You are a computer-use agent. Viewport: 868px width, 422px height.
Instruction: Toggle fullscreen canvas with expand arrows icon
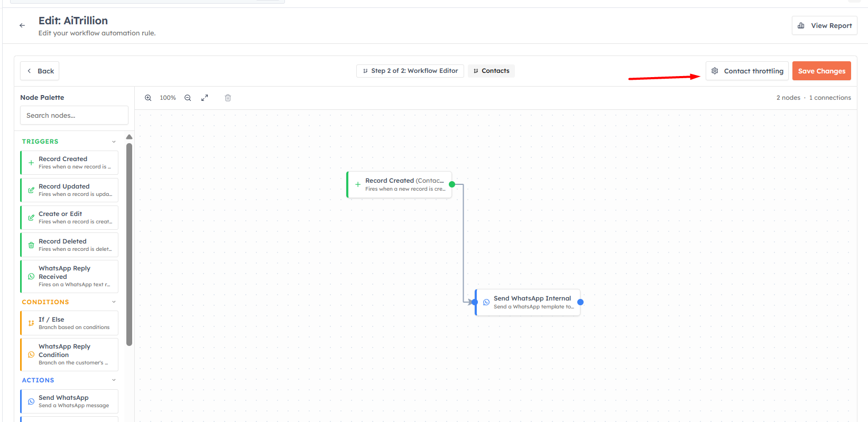205,98
